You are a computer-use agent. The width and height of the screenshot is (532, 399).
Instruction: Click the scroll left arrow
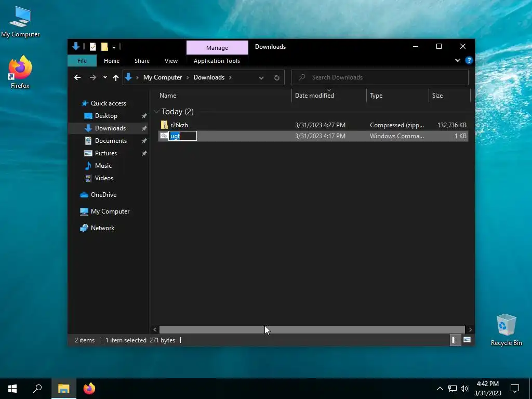155,329
